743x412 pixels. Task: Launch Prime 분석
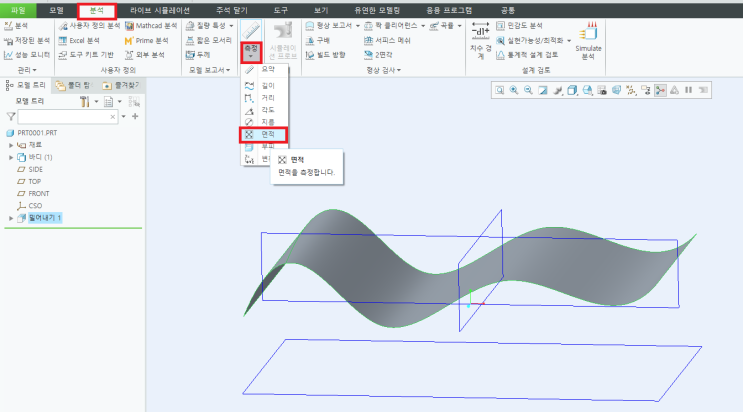coord(146,41)
